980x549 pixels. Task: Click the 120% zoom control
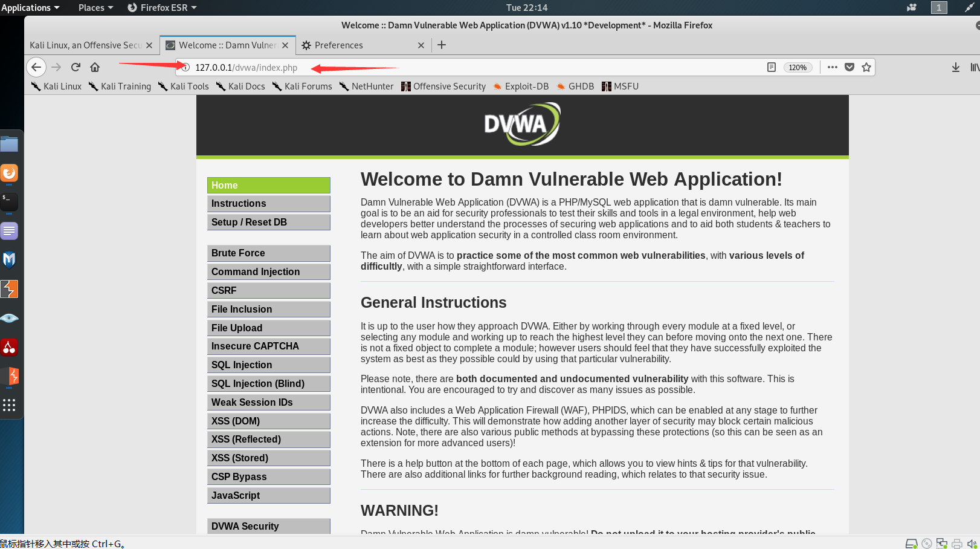pyautogui.click(x=798, y=67)
